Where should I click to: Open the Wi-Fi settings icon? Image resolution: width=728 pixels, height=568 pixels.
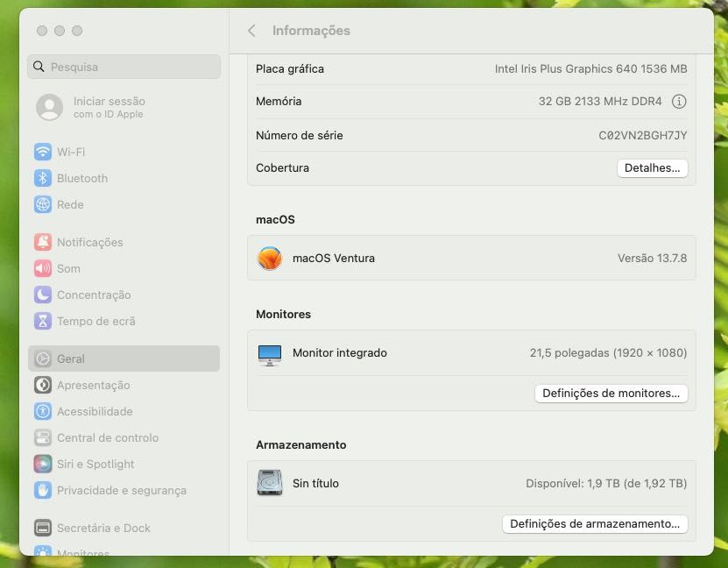pyautogui.click(x=43, y=152)
